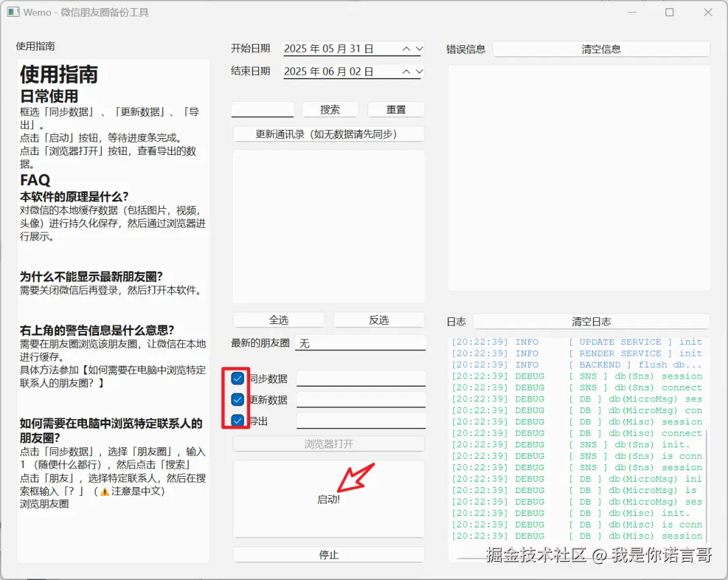
Task: Increase the 结束日期 with up arrow
Action: (x=406, y=71)
